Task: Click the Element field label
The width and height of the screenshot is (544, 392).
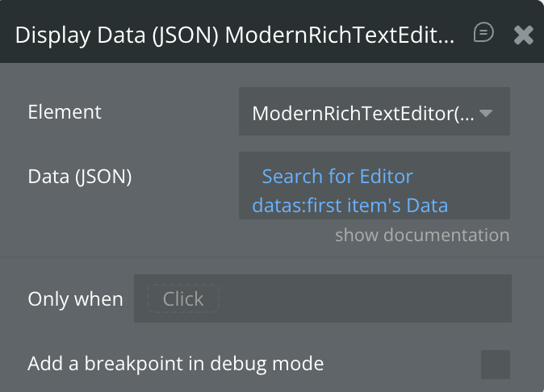Action: pos(65,112)
